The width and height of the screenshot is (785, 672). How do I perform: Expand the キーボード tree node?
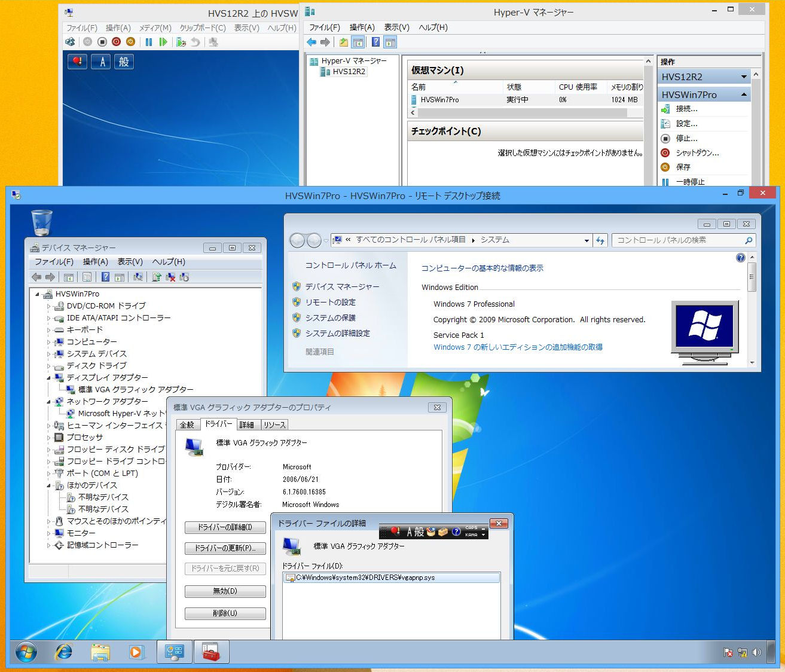click(49, 330)
